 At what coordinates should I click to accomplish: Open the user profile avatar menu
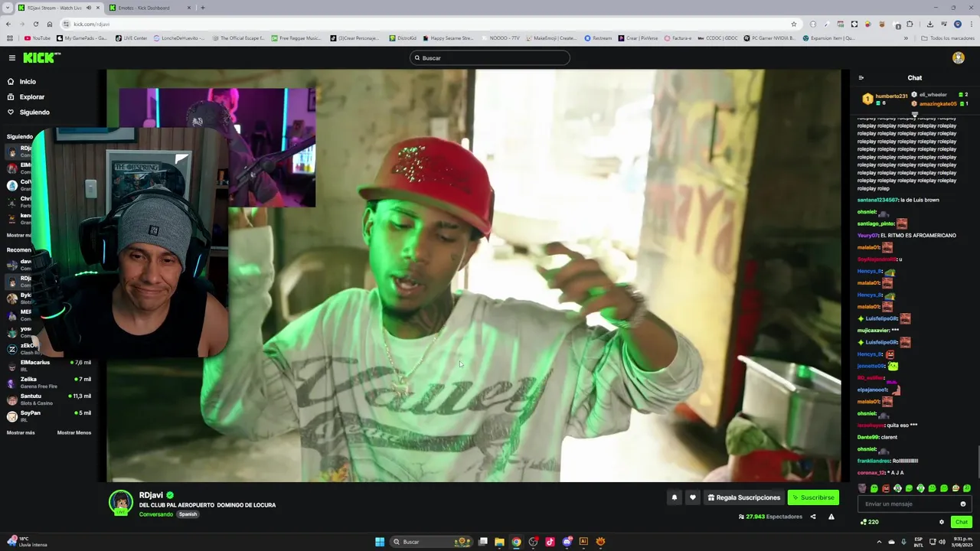[958, 58]
